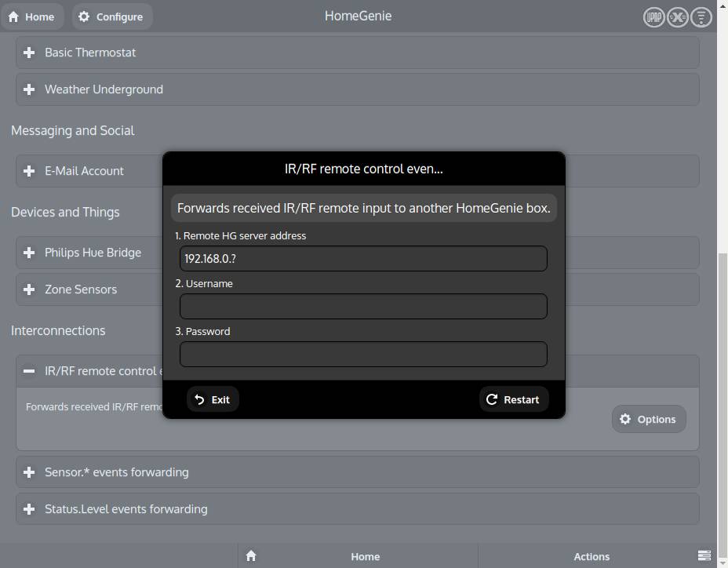The height and width of the screenshot is (568, 728).
Task: Restart the program from the dialog
Action: coord(514,399)
